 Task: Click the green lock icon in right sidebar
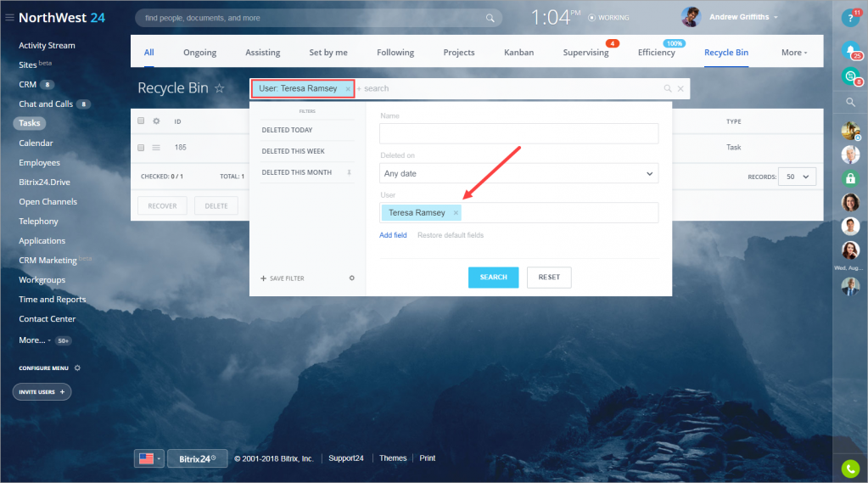pos(850,178)
